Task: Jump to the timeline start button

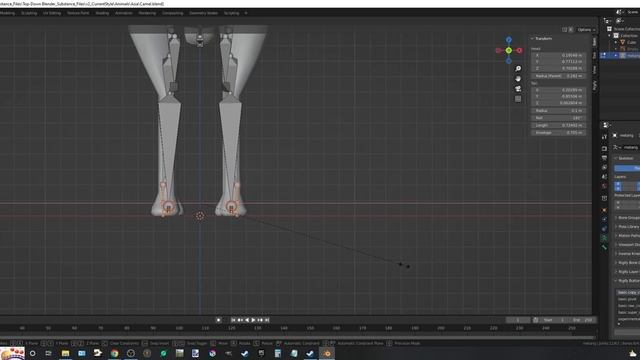Action: pos(233,320)
